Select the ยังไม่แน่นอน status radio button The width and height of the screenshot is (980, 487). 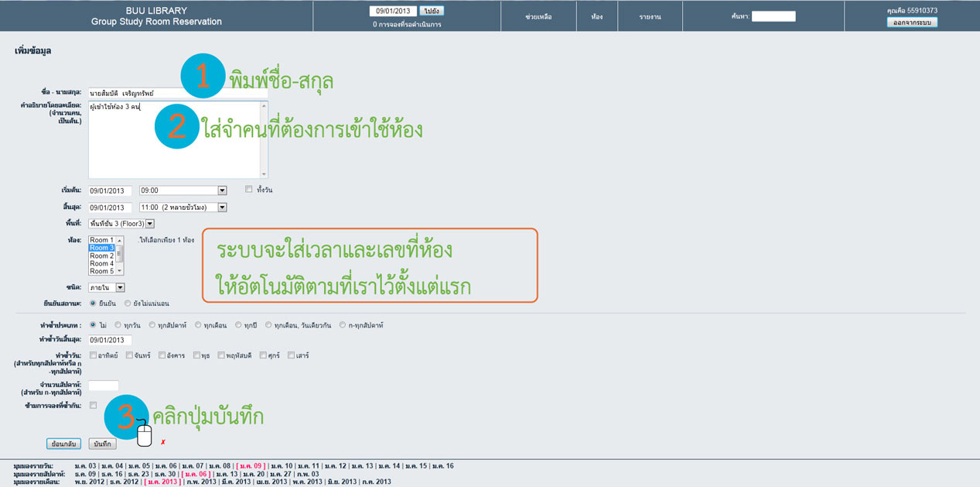tap(128, 304)
